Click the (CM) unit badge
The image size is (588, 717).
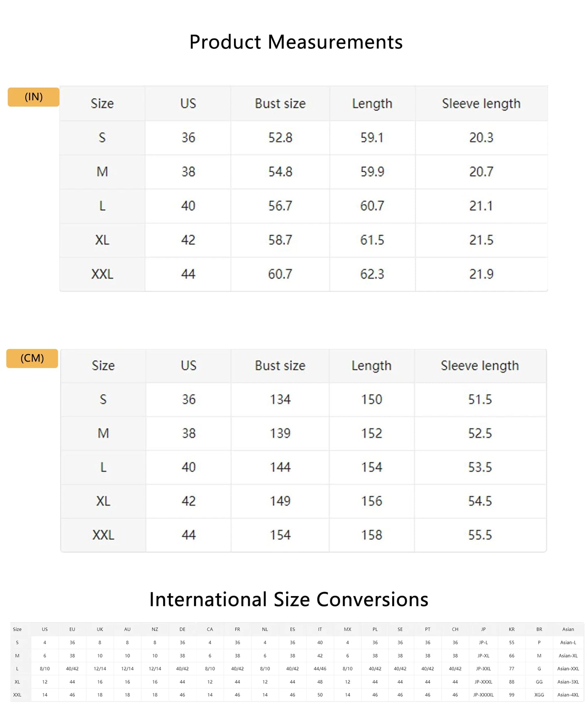(32, 358)
